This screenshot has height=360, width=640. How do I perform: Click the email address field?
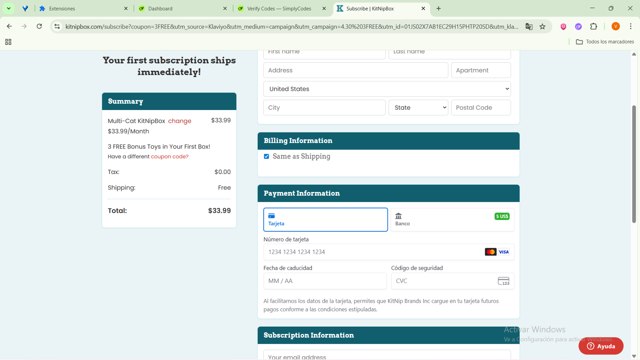click(x=387, y=355)
